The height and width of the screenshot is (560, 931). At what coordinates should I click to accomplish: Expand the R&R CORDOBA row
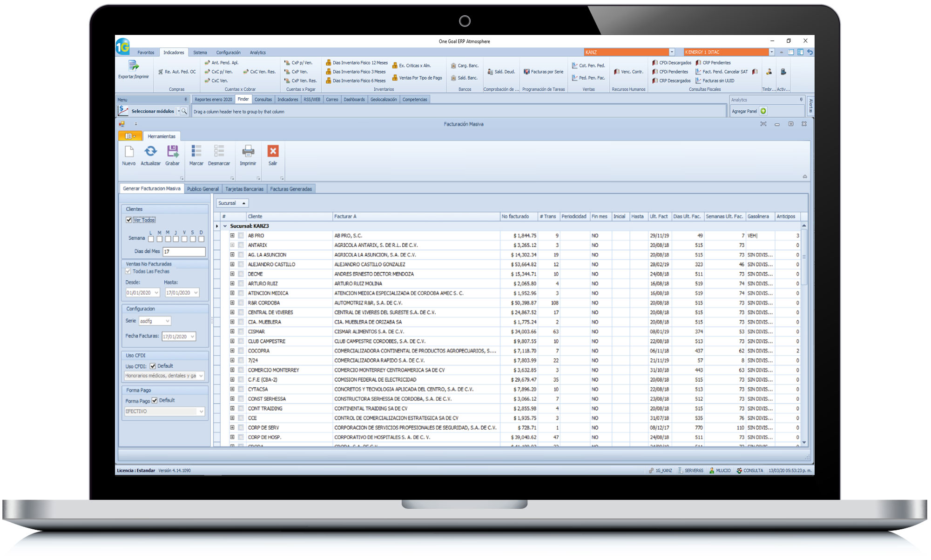pos(232,303)
